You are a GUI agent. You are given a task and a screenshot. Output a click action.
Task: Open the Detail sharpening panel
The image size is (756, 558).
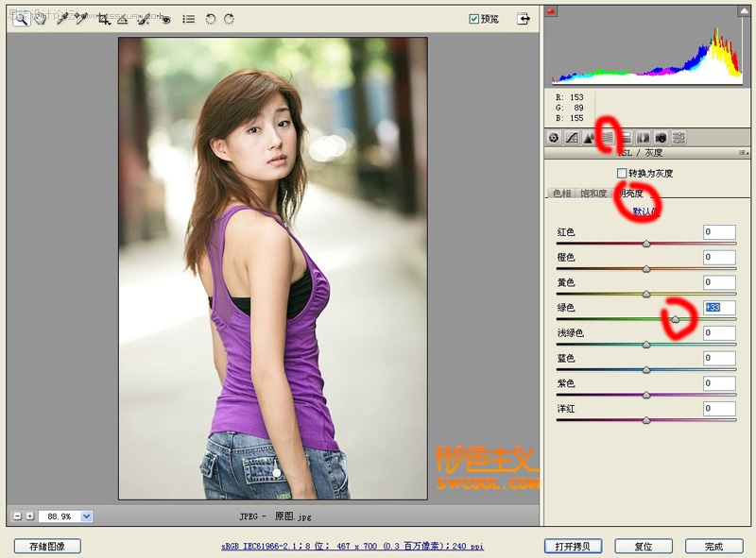tap(589, 138)
